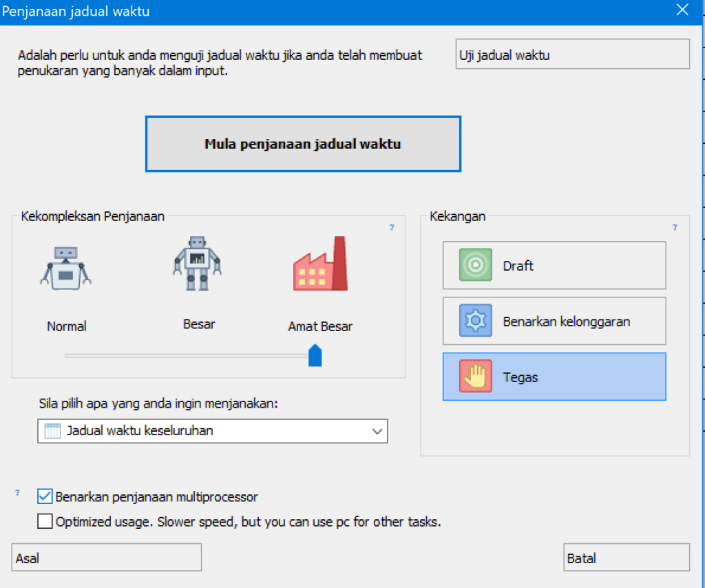Click the Asal button
Screen dimensions: 705x588
click(x=106, y=558)
